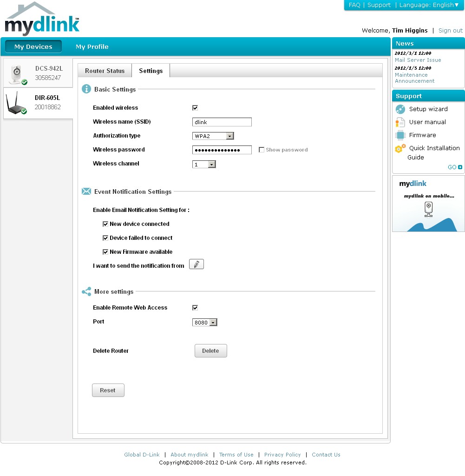Click in the Wireless password field

click(222, 150)
